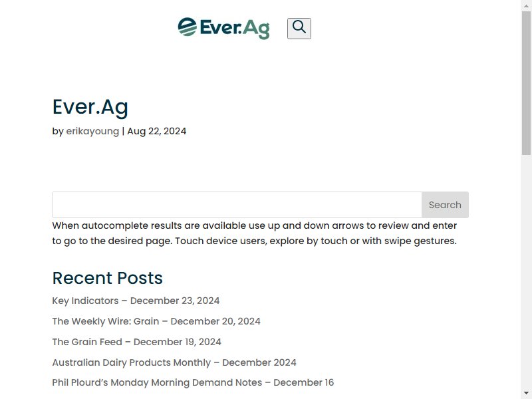Open Key Indicators – December 23, 2024 post

pos(136,301)
